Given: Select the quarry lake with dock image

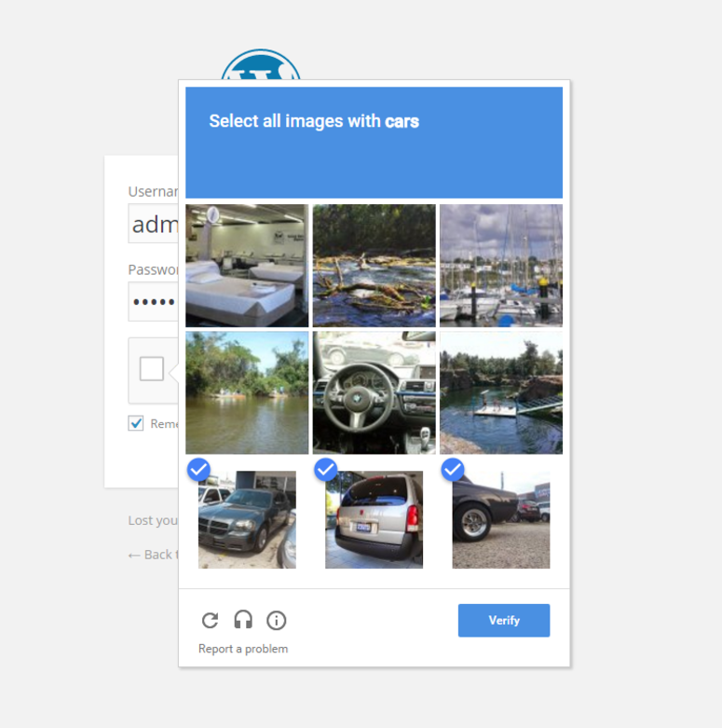Looking at the screenshot, I should tap(501, 392).
